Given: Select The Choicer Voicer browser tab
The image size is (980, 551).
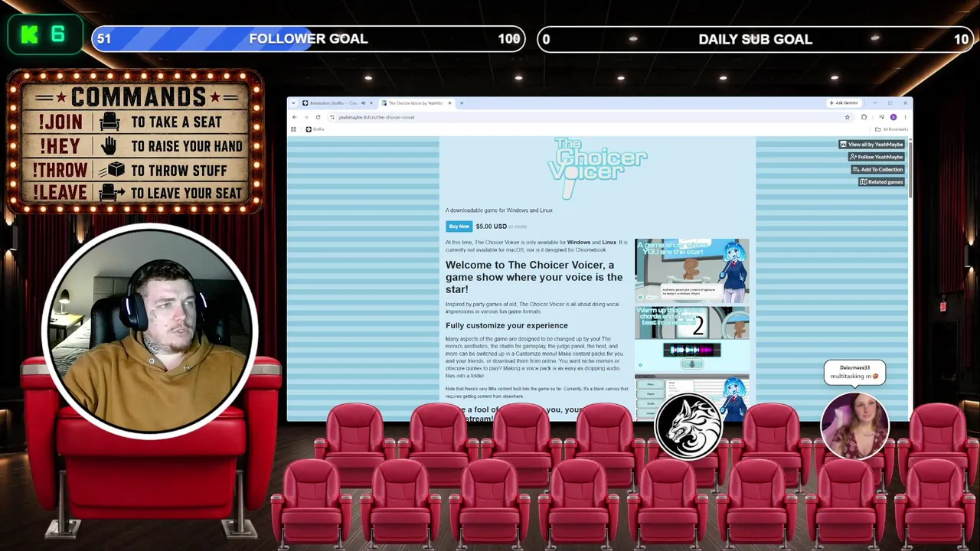Looking at the screenshot, I should click(416, 103).
